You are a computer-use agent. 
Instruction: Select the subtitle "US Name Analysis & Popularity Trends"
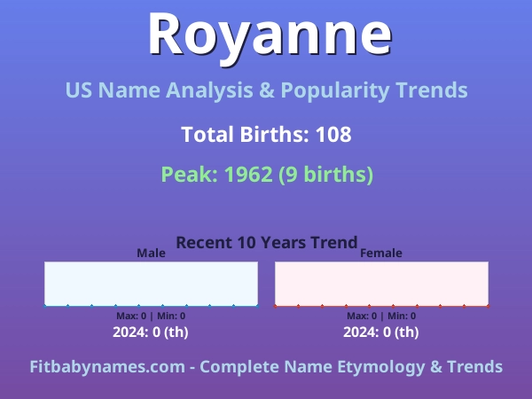(x=266, y=90)
